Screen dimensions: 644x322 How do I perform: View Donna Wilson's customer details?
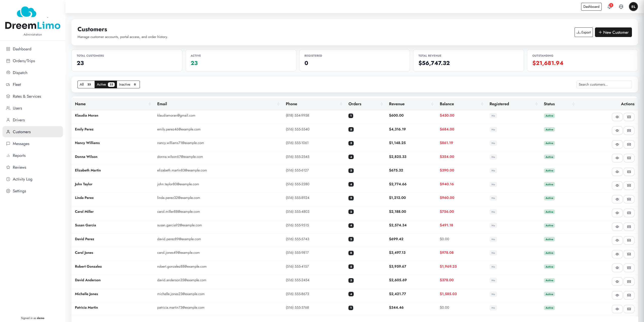[617, 158]
